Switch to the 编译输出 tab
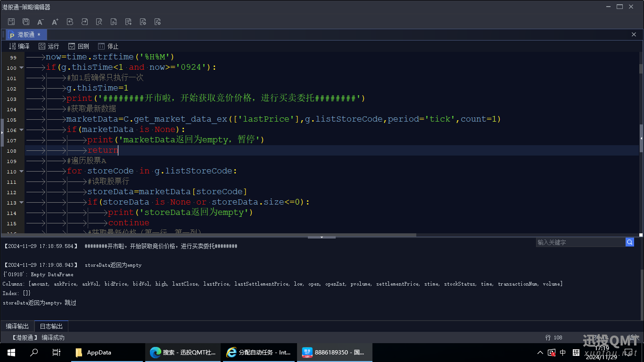644x362 pixels. tap(17, 326)
